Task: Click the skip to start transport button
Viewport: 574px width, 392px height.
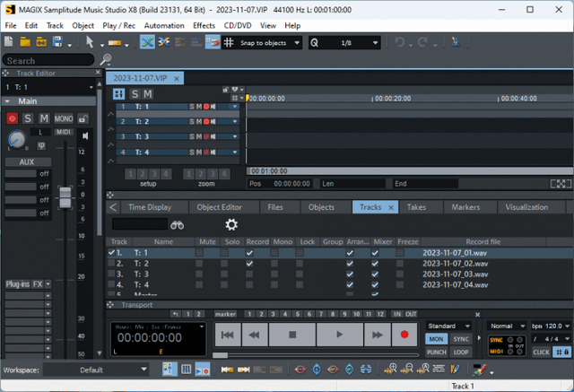Action: pyautogui.click(x=228, y=335)
